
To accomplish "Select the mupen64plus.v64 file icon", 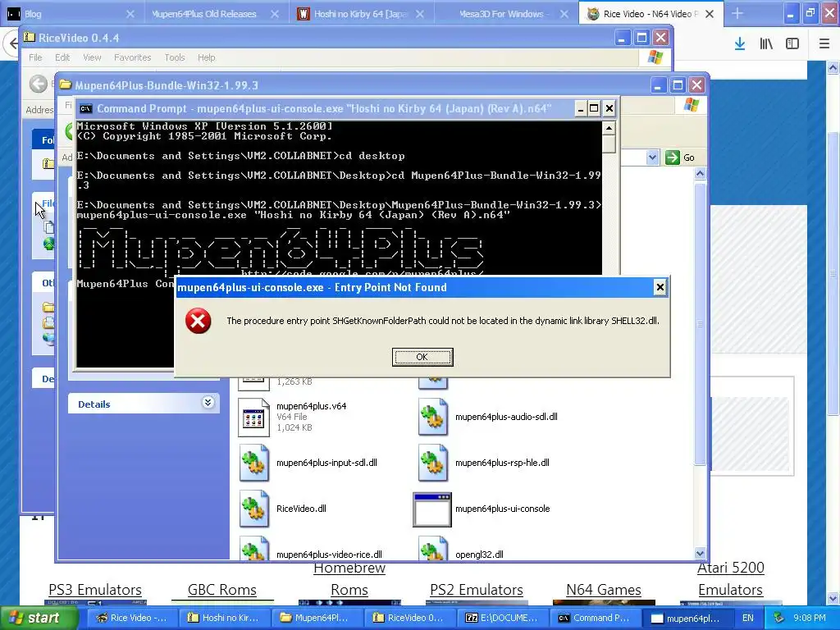I will [254, 418].
